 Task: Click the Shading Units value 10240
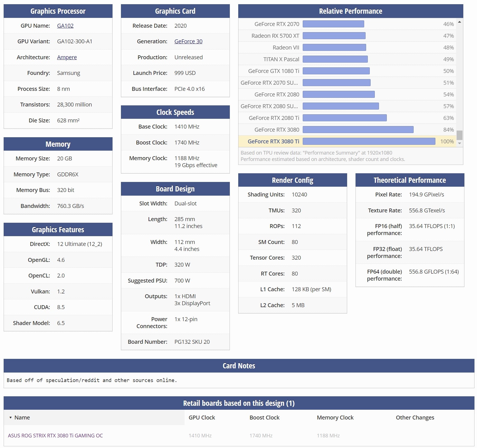299,195
